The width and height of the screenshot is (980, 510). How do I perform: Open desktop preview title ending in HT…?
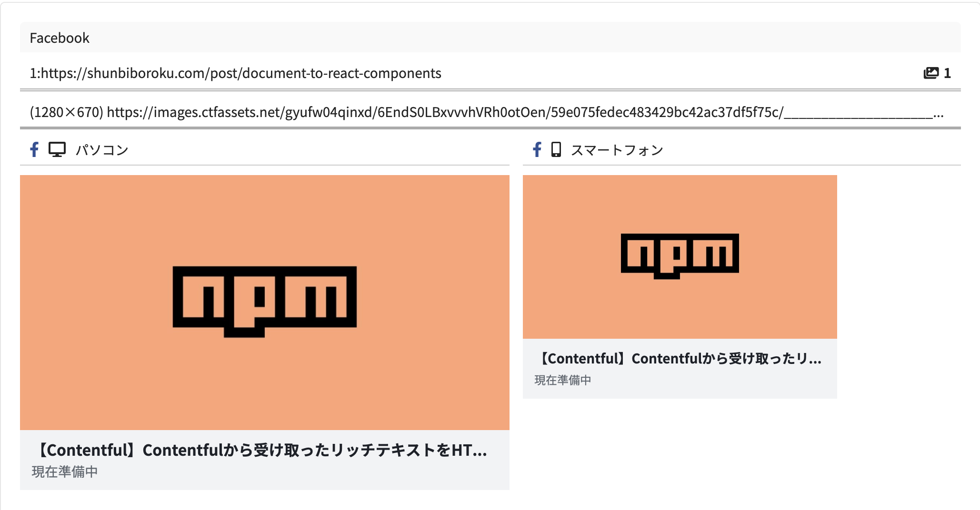click(262, 450)
